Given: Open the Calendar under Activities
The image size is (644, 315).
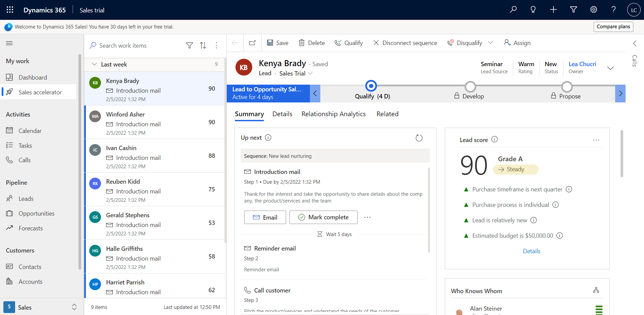Looking at the screenshot, I should (30, 131).
